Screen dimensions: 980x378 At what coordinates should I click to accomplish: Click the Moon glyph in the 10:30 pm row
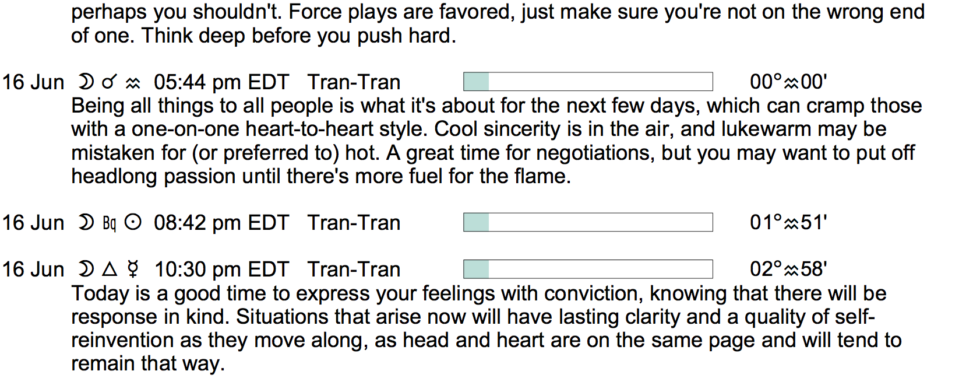86,269
